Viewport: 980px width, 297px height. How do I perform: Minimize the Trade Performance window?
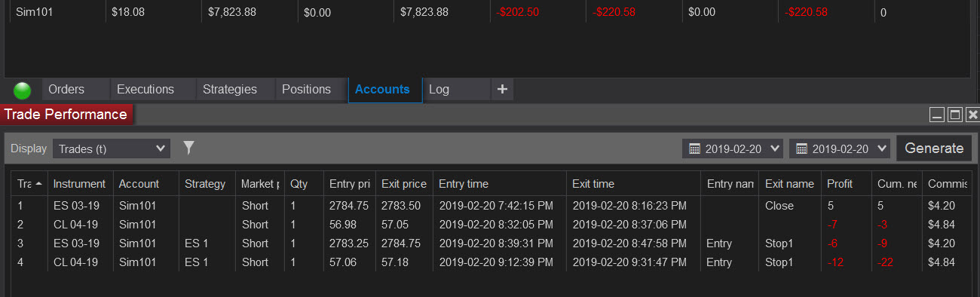click(x=937, y=115)
